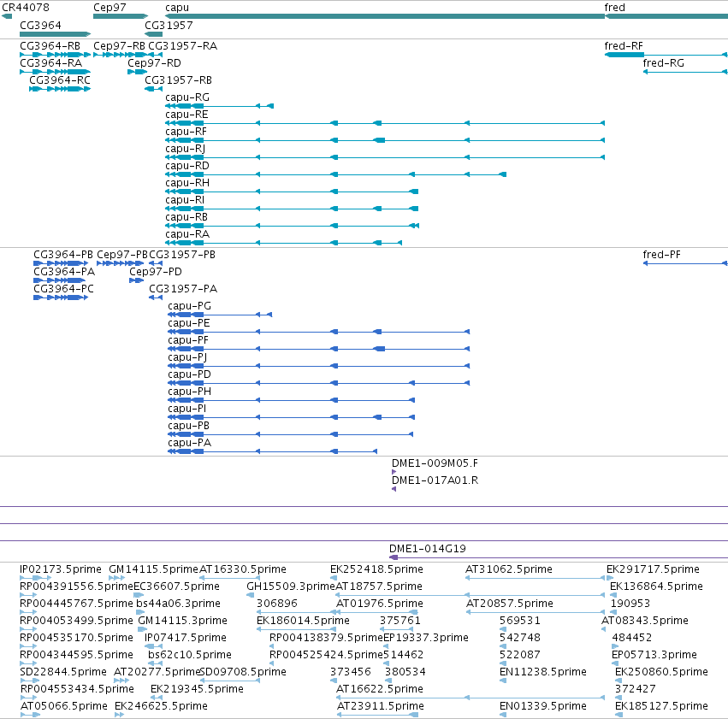
Task: Select protein CG3964-PC
Action: (61, 298)
